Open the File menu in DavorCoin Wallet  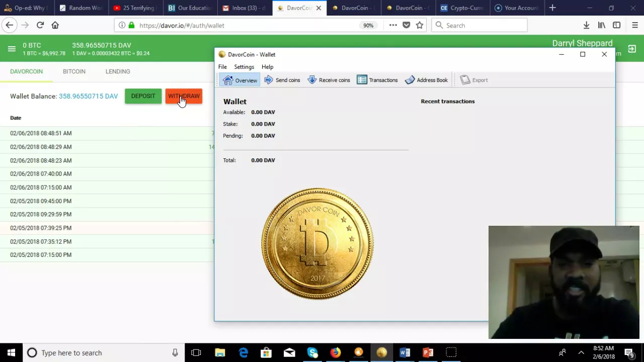point(222,67)
